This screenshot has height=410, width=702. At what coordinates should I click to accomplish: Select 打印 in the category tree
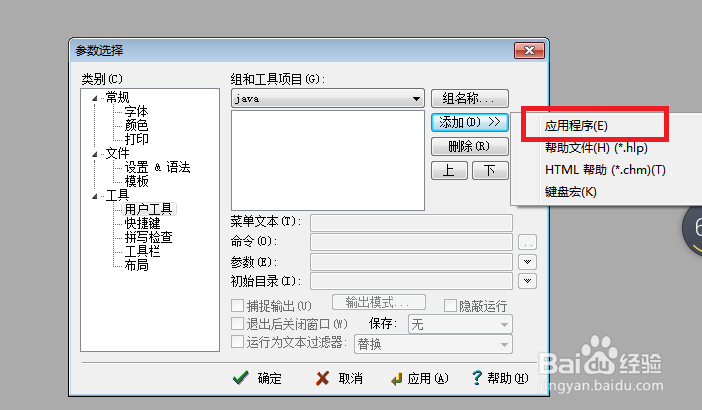click(x=136, y=139)
